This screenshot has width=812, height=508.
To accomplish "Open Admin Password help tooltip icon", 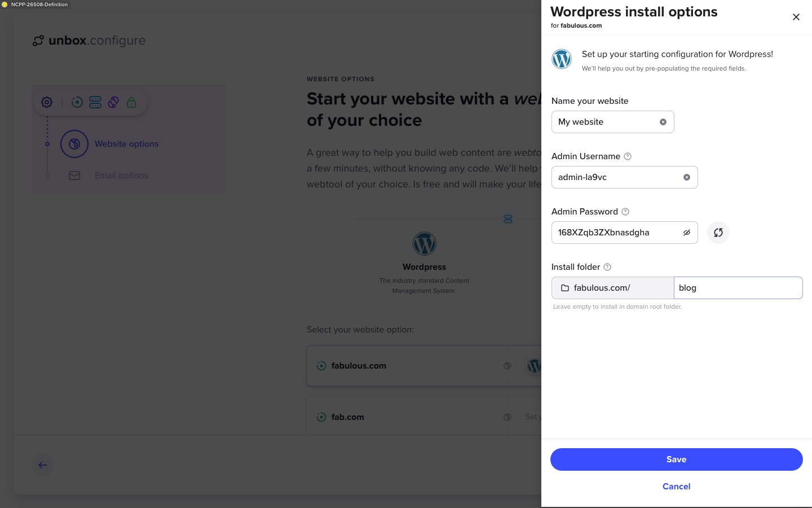I will pos(625,212).
